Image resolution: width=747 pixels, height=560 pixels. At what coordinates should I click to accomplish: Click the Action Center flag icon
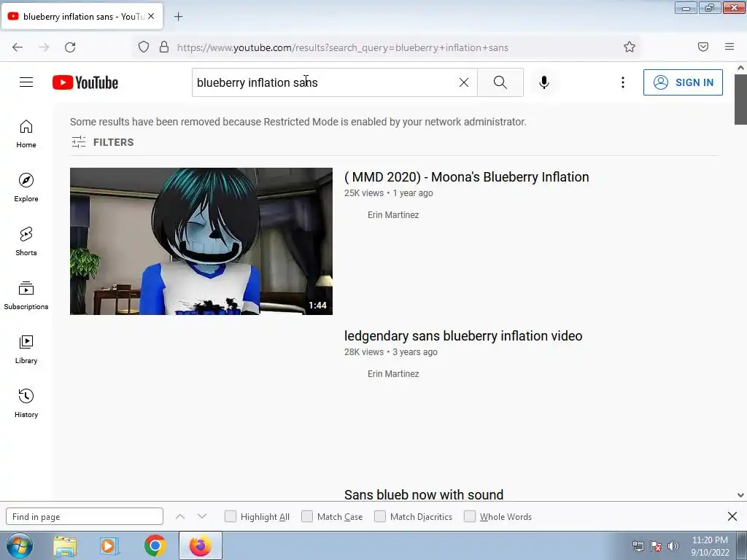(x=656, y=546)
